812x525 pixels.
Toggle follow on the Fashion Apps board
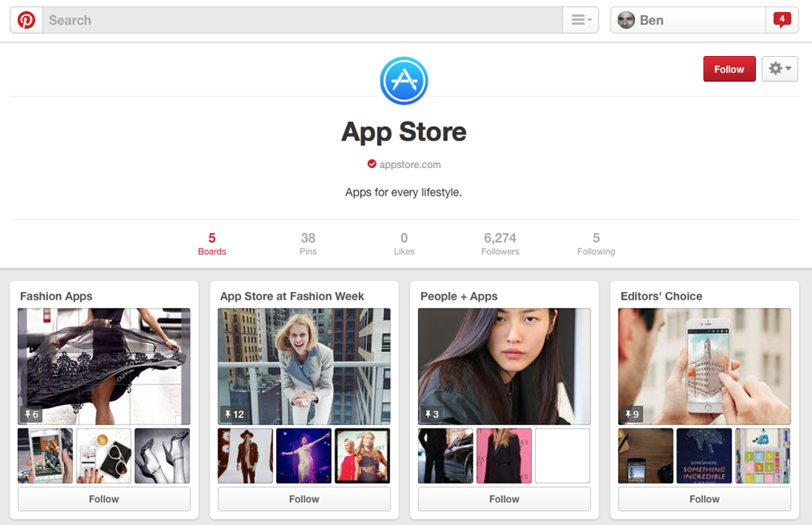pyautogui.click(x=103, y=499)
